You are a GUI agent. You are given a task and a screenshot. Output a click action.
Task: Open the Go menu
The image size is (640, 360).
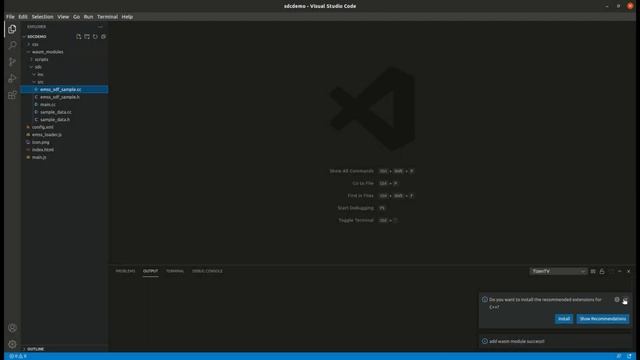click(x=76, y=17)
